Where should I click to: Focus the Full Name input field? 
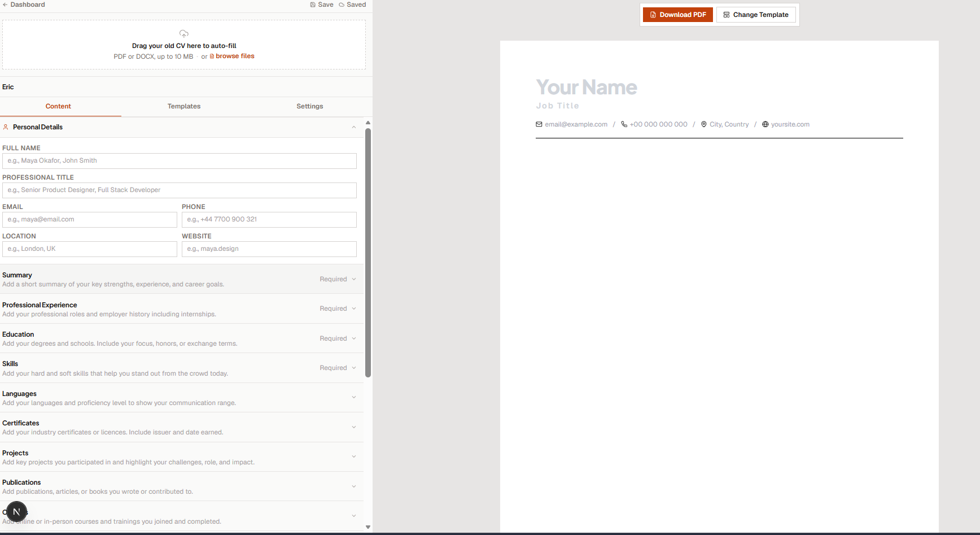click(180, 161)
